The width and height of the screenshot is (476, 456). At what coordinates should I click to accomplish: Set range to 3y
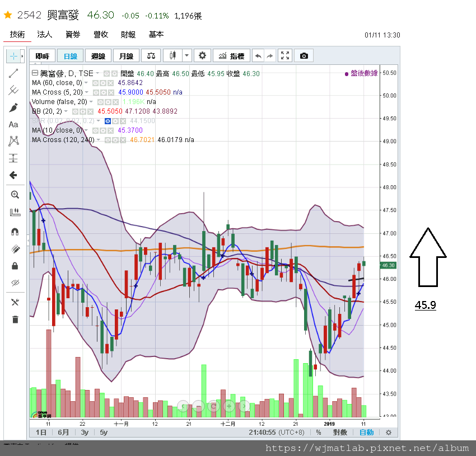85,433
